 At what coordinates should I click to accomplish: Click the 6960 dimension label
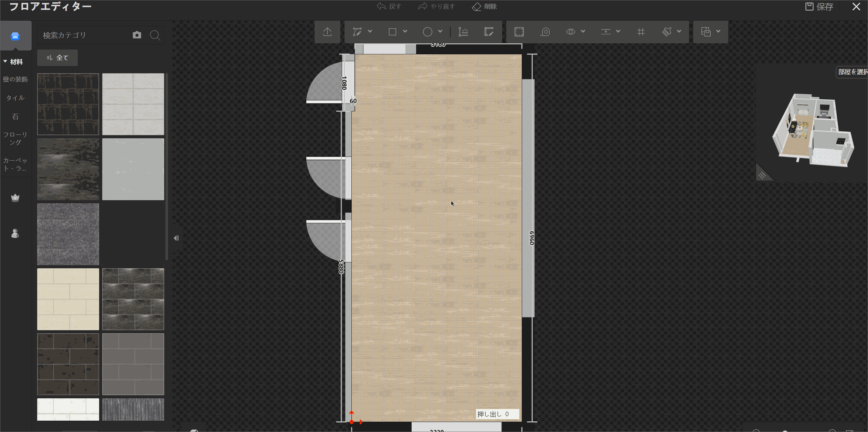(532, 238)
